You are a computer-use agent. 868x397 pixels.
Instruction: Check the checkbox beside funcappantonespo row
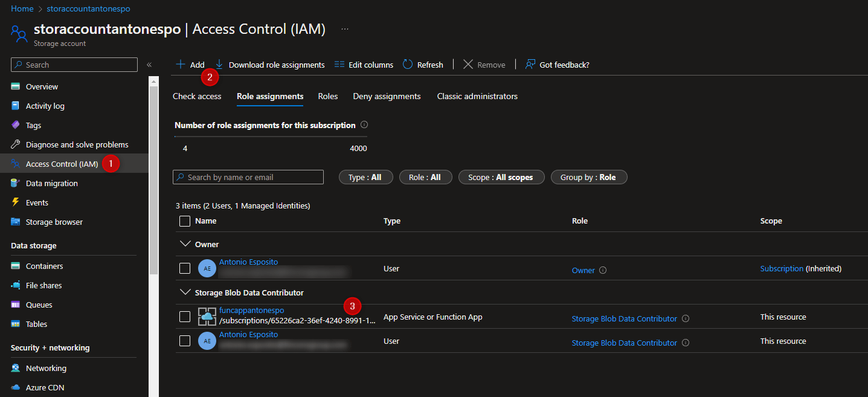(x=184, y=316)
